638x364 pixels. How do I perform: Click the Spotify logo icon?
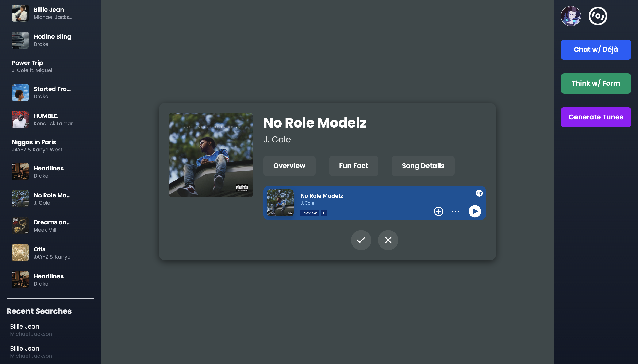(479, 193)
